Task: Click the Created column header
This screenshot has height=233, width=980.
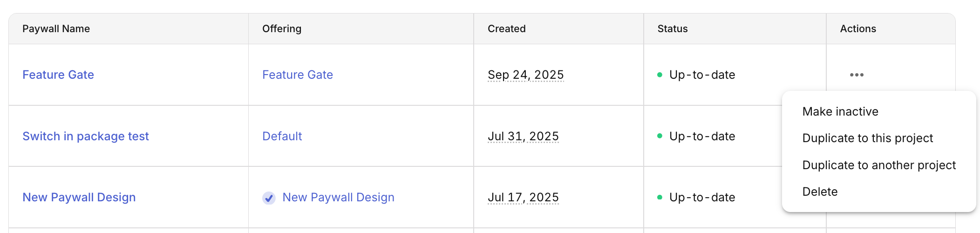Action: pos(507,29)
